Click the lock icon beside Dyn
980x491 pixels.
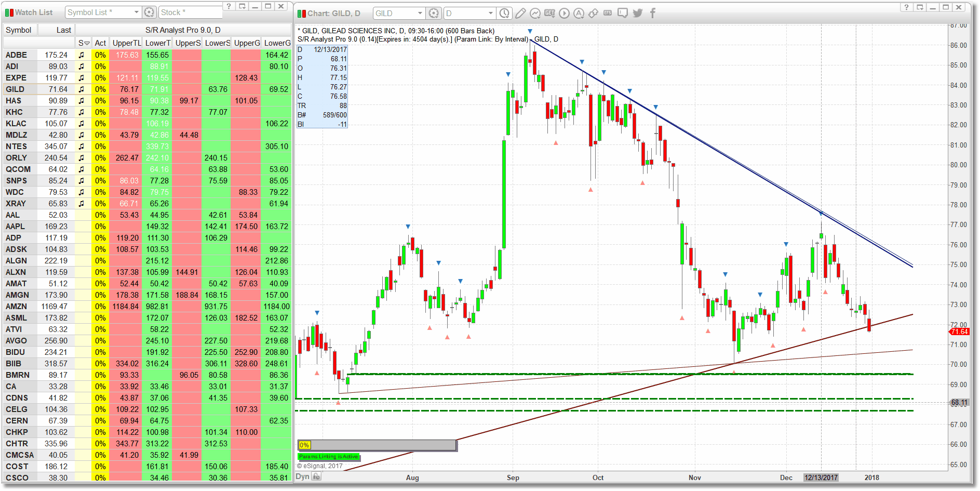(316, 476)
